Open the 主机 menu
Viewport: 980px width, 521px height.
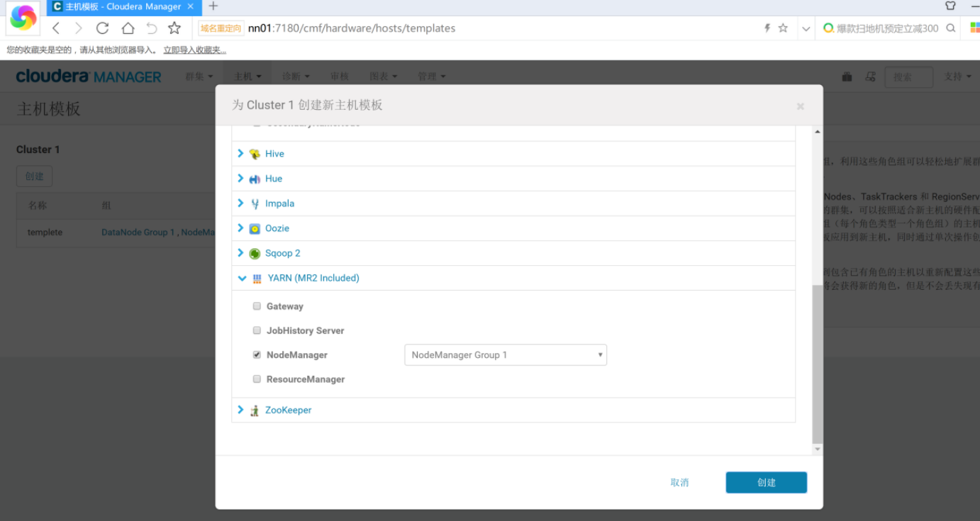click(247, 77)
